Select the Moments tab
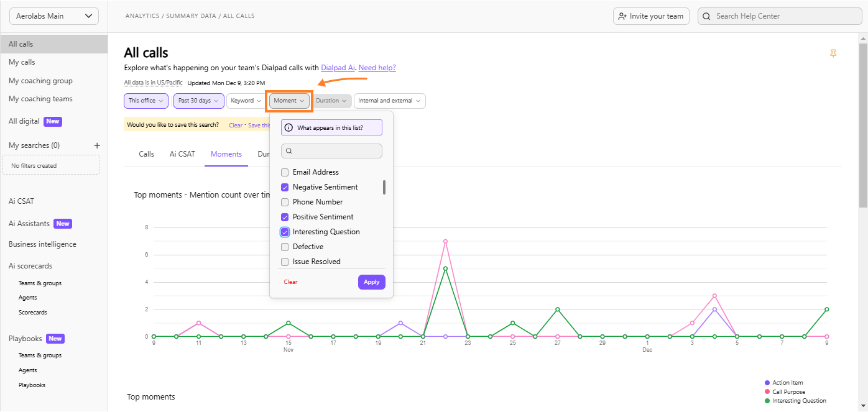 point(226,154)
